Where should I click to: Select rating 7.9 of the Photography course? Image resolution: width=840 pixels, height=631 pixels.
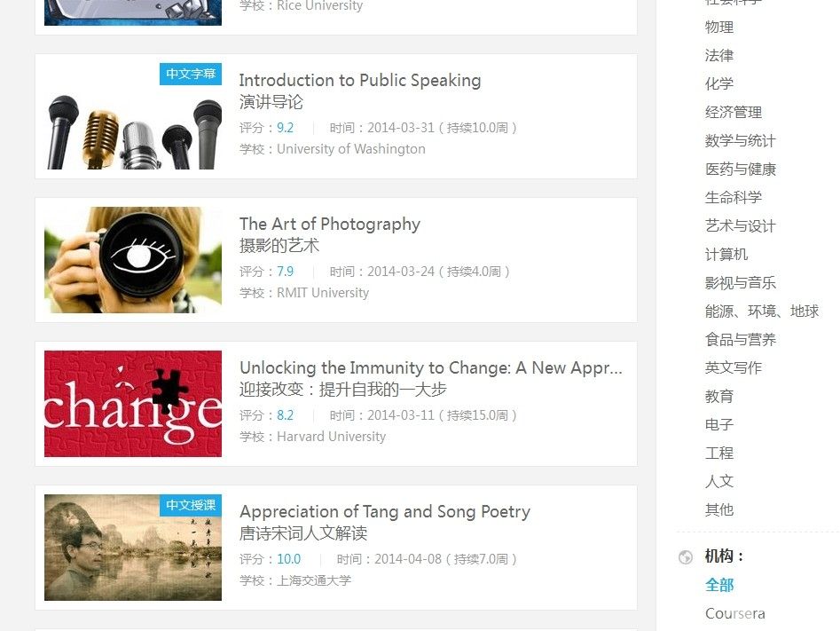coord(285,272)
